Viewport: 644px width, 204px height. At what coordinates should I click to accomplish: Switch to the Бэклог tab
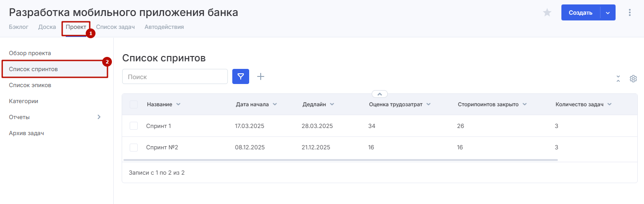click(x=19, y=27)
